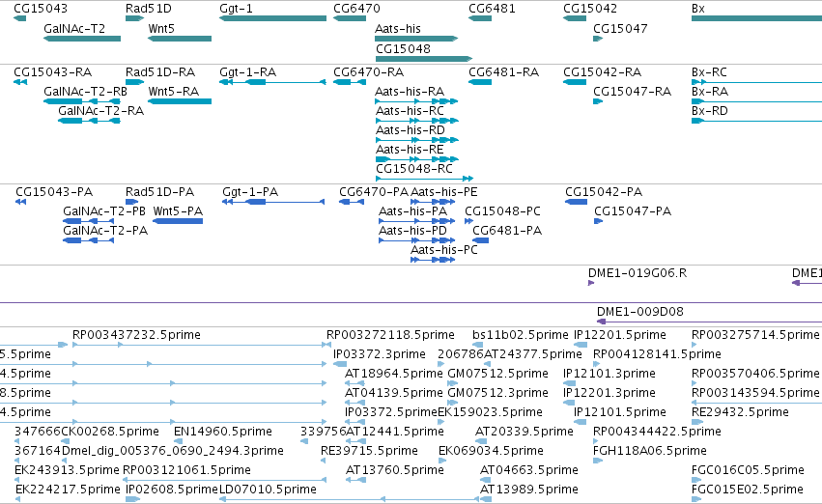Click the Aats-his-RE transcript label
The image size is (822, 504).
coord(410,150)
